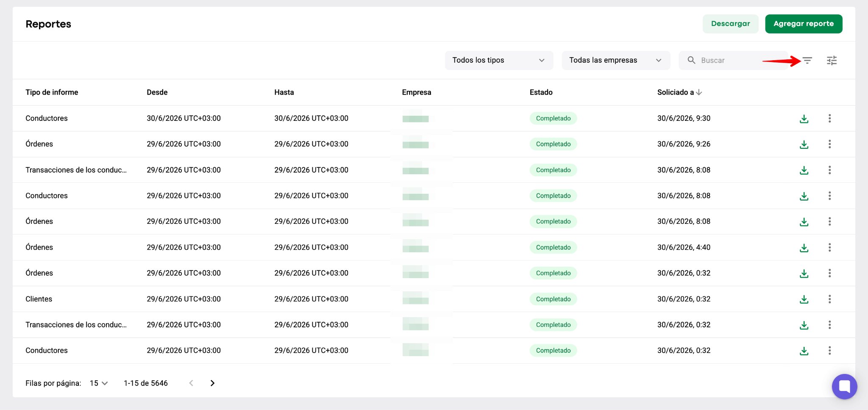Click Completado badge in Conductores 9:30 row
868x410 pixels.
point(553,118)
